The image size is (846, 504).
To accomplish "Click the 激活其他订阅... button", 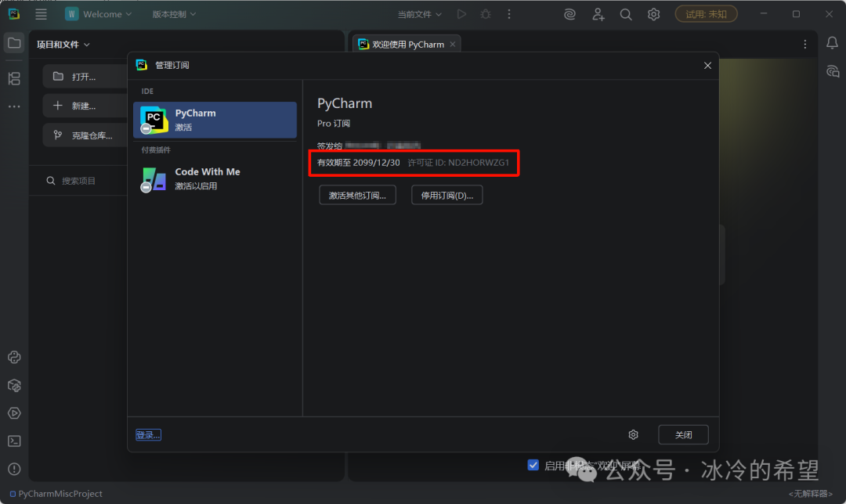I will 357,195.
